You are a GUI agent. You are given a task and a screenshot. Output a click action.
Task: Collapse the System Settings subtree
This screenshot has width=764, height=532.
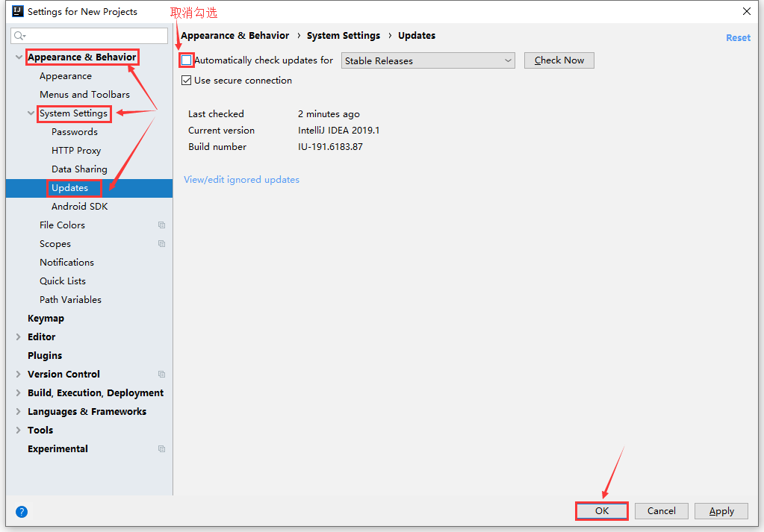pos(31,113)
